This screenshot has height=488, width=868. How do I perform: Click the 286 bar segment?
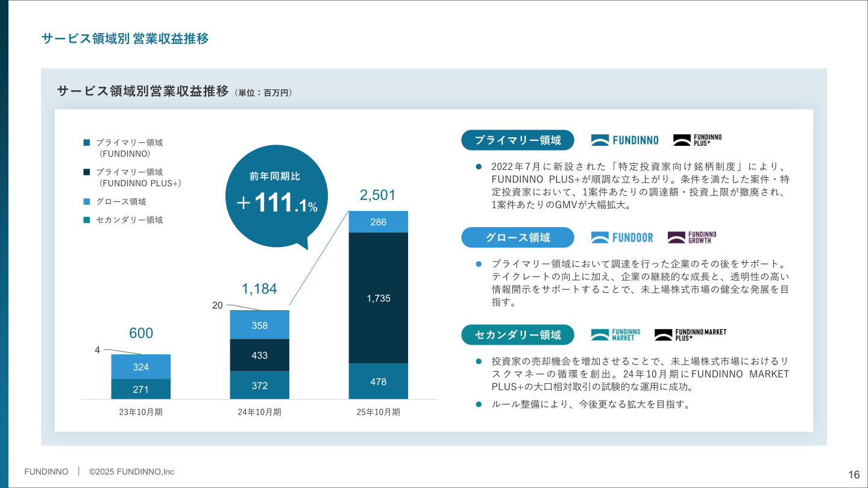pyautogui.click(x=379, y=222)
